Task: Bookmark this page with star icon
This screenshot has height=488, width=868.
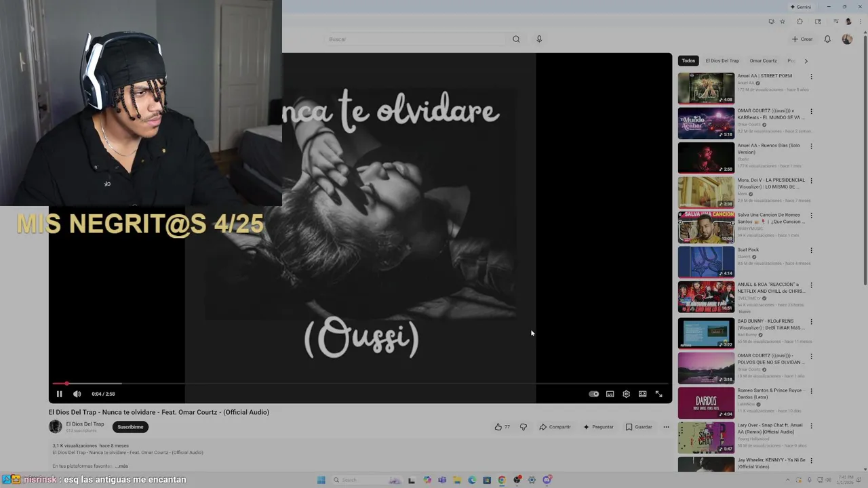Action: pos(783,22)
